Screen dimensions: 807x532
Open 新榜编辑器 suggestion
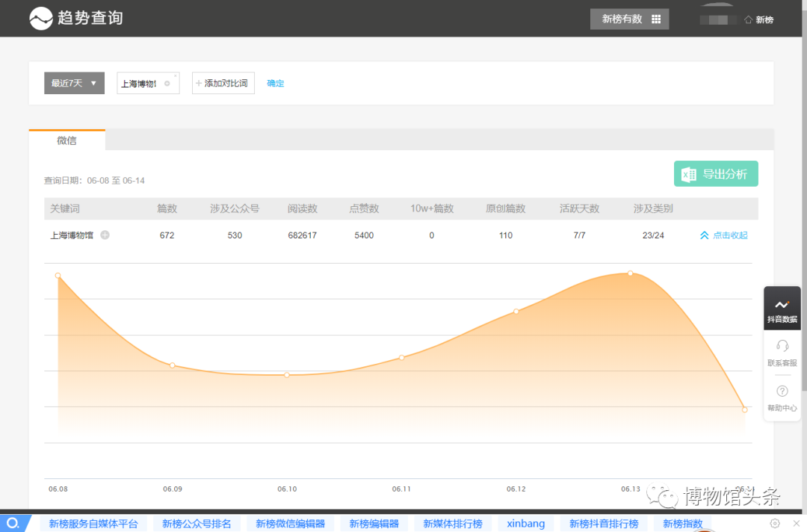pyautogui.click(x=374, y=524)
